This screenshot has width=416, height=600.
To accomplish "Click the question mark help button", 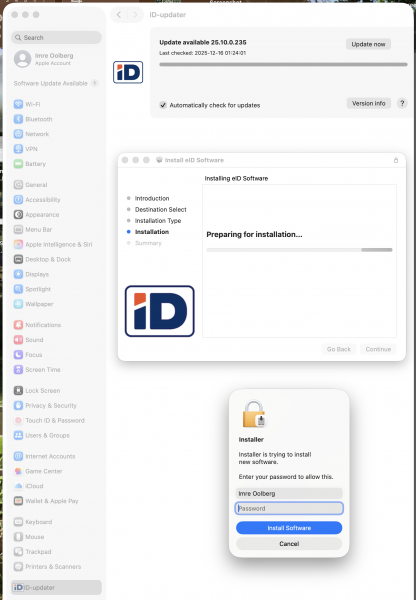I will tap(402, 103).
